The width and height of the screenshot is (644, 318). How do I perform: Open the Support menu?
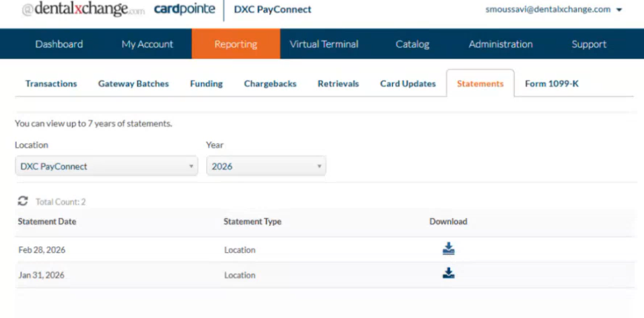coord(589,44)
